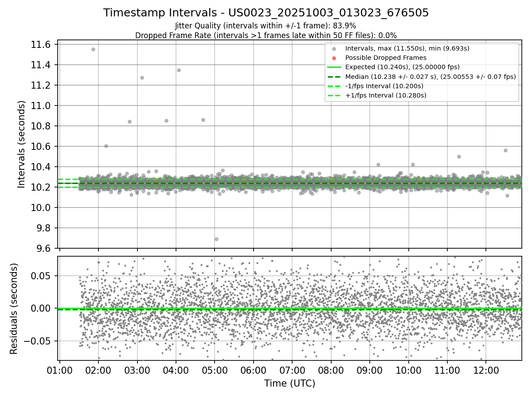Screen dimensions: 532x399
Task: Click the maximum outlier point at 11.55 seconds
Action: coord(93,49)
